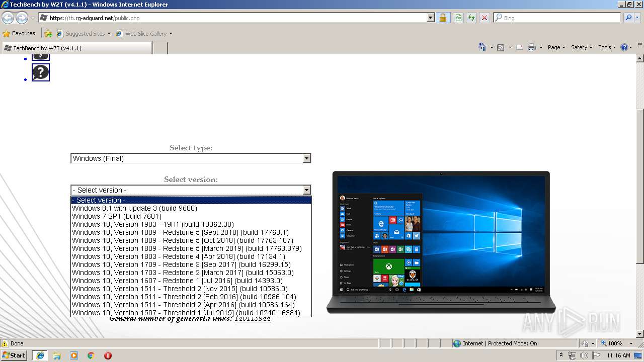Open Favorites star button
The width and height of the screenshot is (644, 362).
click(19, 33)
